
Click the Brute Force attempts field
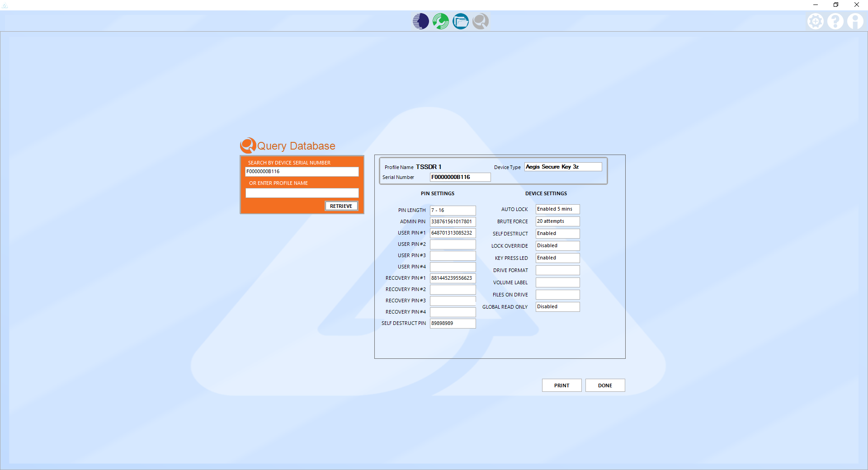click(x=557, y=221)
